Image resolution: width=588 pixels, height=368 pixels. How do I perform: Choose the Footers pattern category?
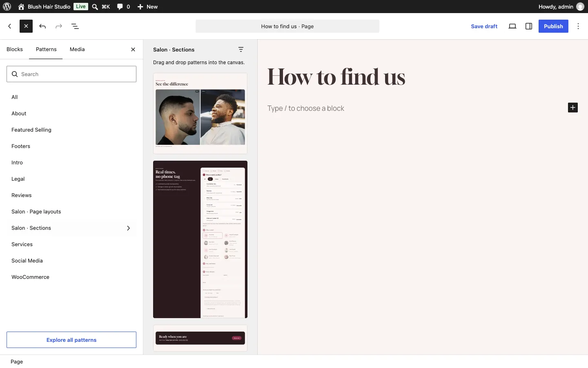(71, 146)
